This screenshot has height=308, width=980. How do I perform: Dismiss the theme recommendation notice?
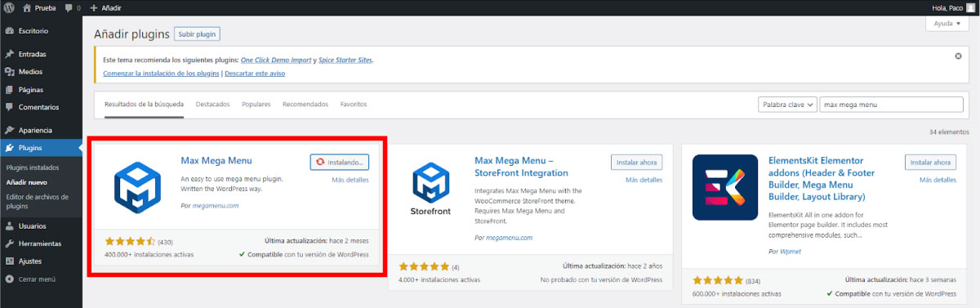(958, 56)
